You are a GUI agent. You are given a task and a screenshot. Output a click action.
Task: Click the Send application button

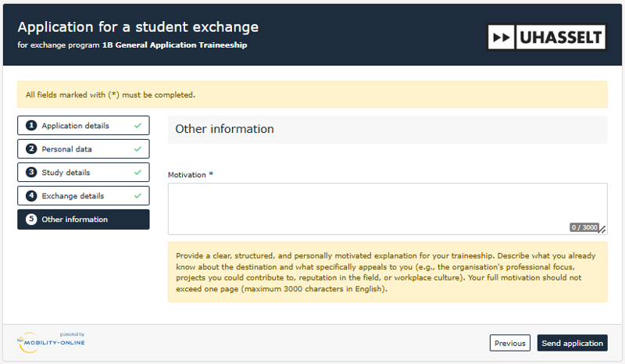coord(572,343)
